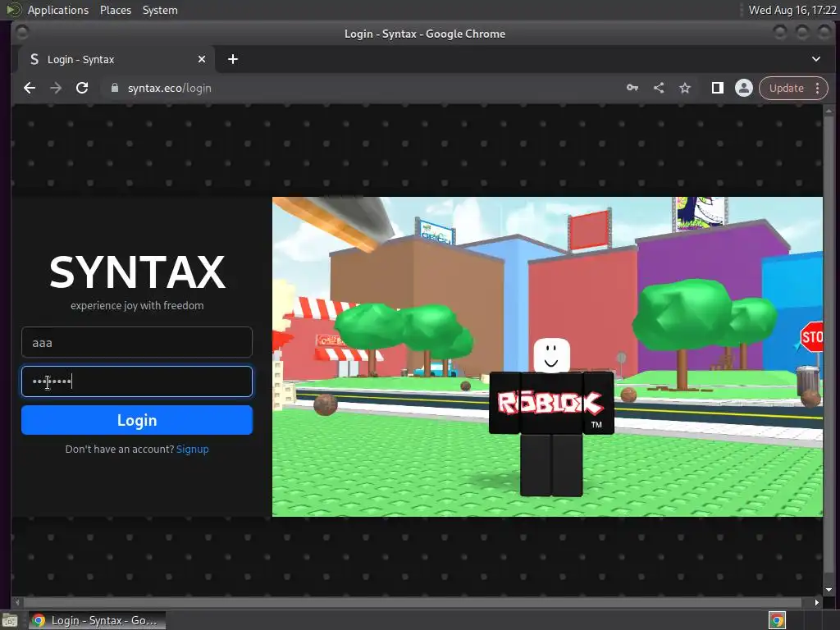Open the System menu

coord(160,10)
